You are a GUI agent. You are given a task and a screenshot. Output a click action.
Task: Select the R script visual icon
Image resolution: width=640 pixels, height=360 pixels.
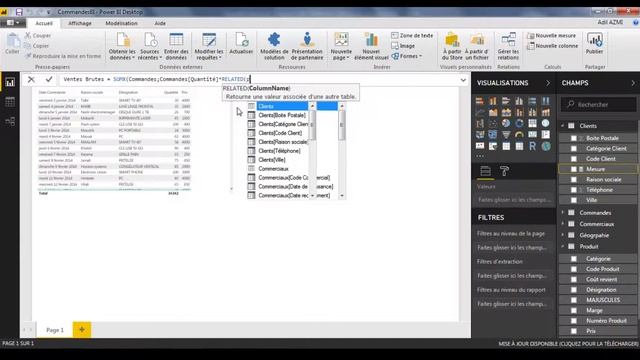point(532,146)
